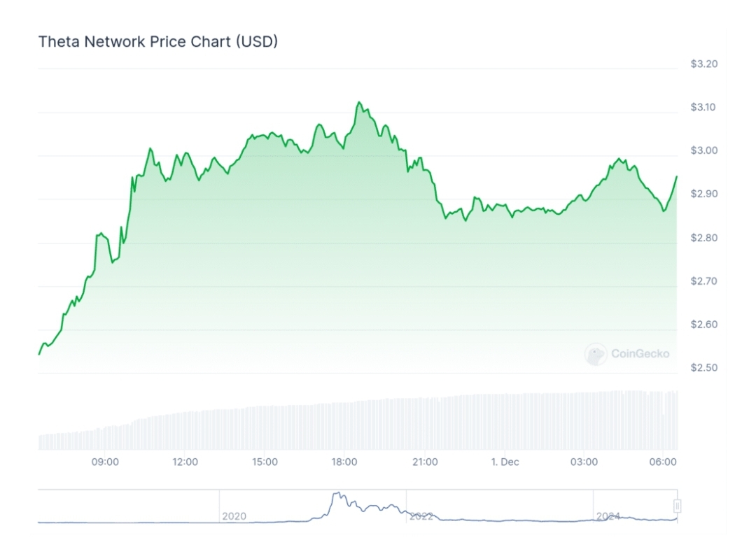Click the CoinGecko watermark text
This screenshot has width=756, height=540.
click(640, 353)
